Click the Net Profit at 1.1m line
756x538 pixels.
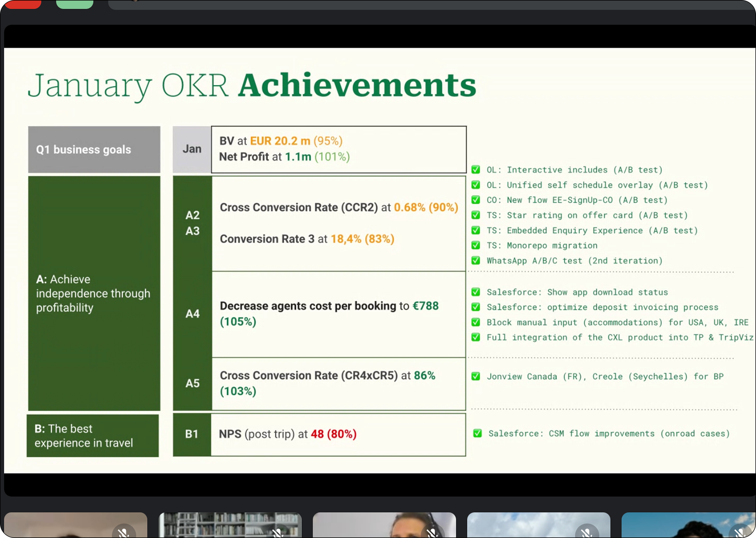click(x=284, y=157)
